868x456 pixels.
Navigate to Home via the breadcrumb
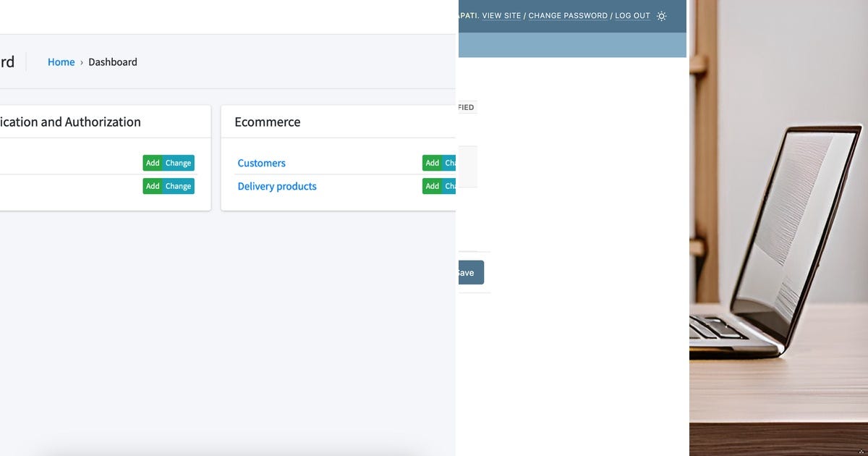[x=61, y=62]
